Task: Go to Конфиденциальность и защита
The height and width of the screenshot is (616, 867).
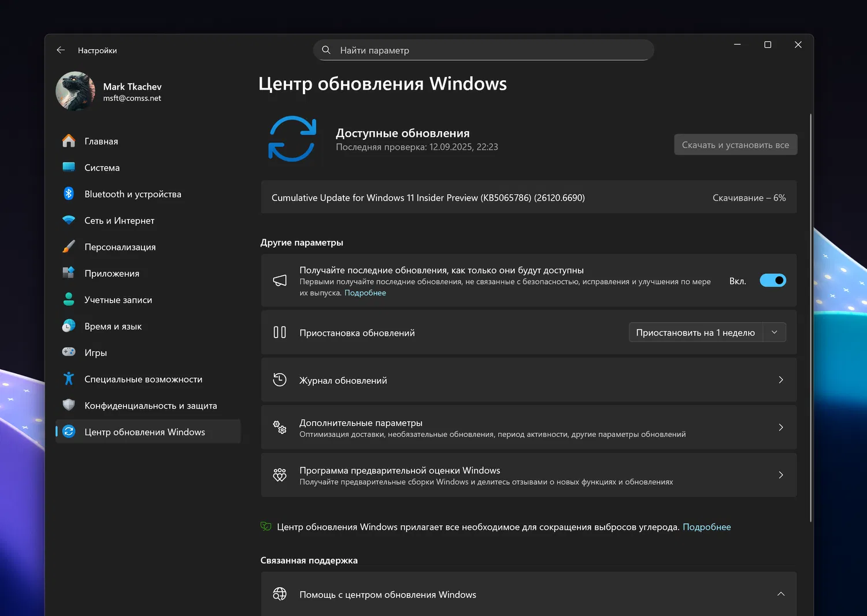Action: 150,406
